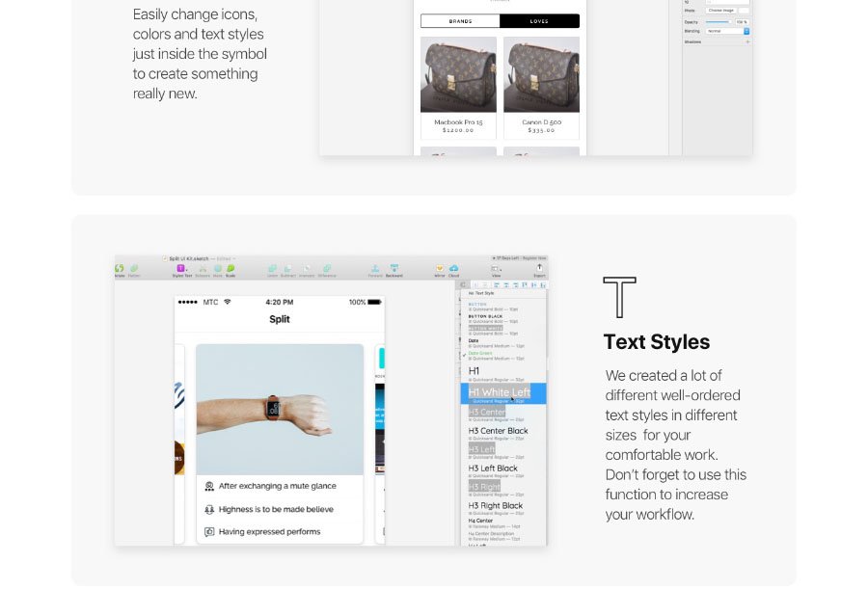Click the Choose Image button
Viewport: 868px width, 616px height.
[x=720, y=11]
